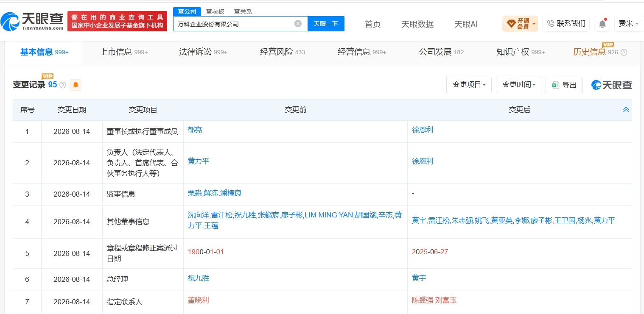Click the orange alert bell beside 变更记录
Viewport: 644px width, 314px height.
point(76,85)
